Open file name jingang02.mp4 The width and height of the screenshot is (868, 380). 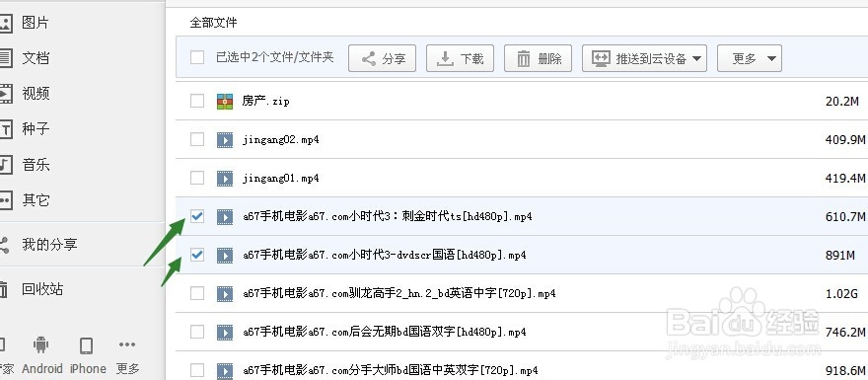281,139
